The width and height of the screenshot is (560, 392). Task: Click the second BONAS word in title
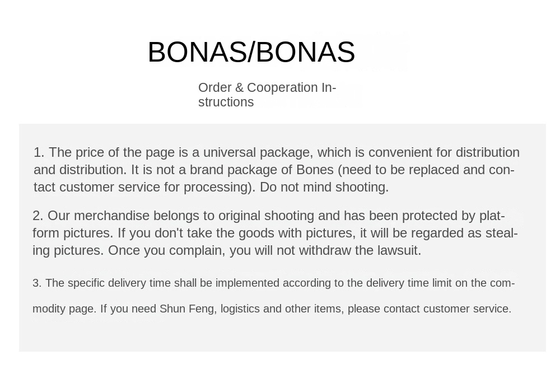pyautogui.click(x=306, y=52)
